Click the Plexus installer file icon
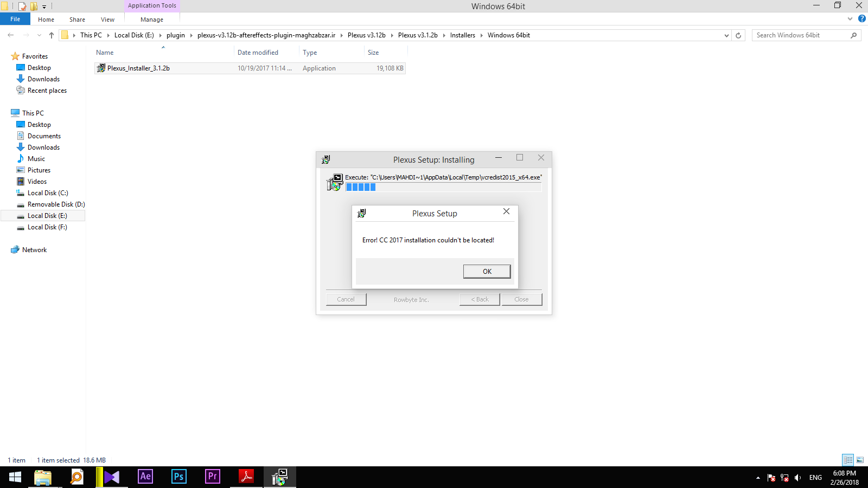This screenshot has width=868, height=488. tap(101, 68)
